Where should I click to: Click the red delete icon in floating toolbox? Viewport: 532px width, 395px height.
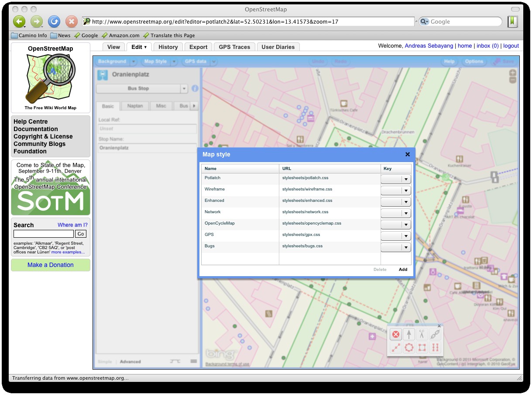pos(395,335)
